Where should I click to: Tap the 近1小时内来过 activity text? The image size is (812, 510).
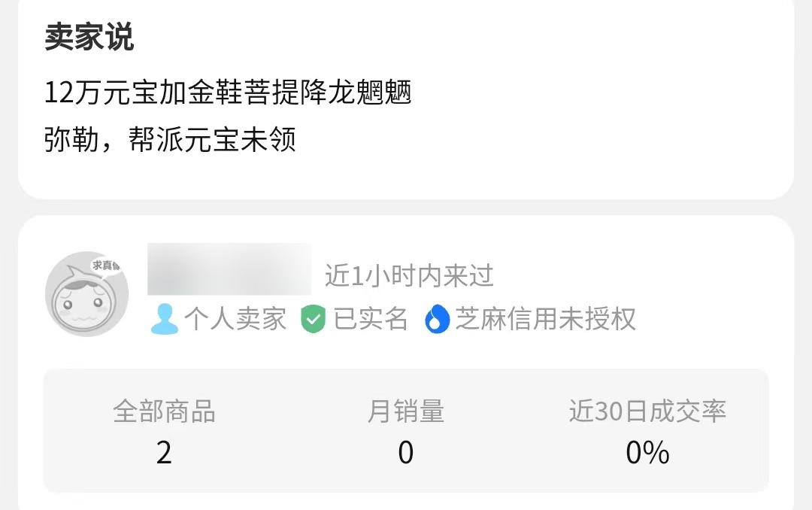[409, 276]
